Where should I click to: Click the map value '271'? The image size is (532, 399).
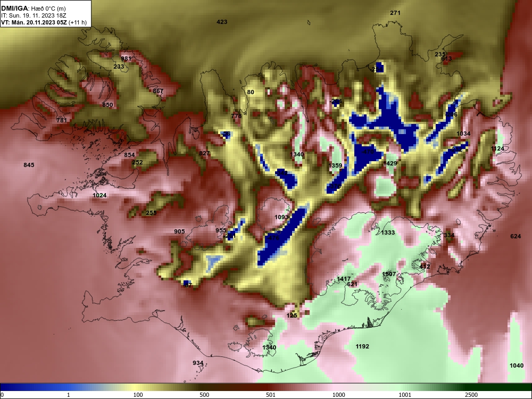(395, 13)
